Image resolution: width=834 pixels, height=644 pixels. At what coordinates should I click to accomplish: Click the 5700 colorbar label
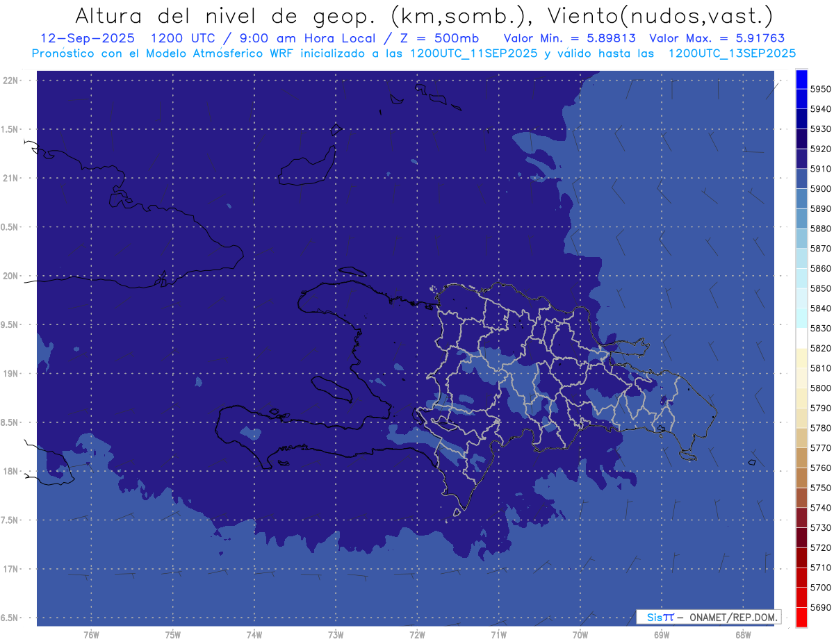click(x=820, y=588)
